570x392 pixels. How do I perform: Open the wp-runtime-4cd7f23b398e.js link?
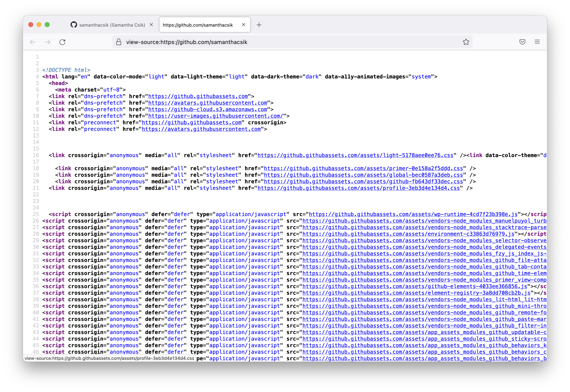(413, 214)
